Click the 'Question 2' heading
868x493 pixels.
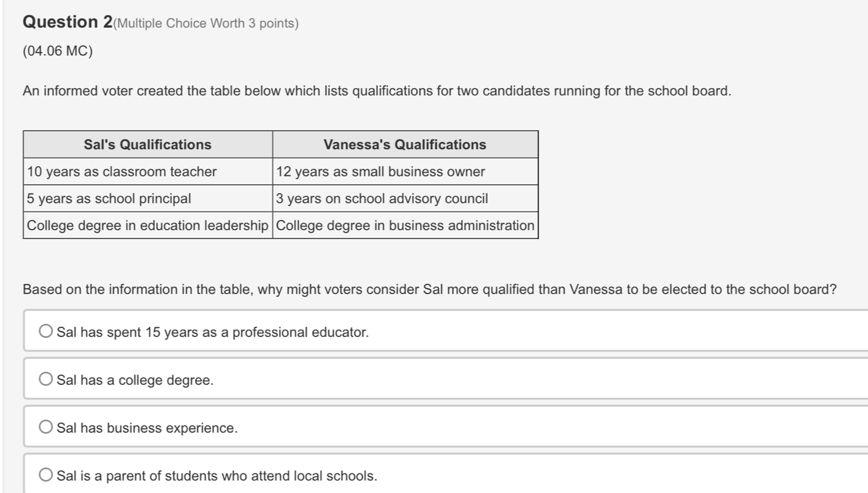coord(67,22)
